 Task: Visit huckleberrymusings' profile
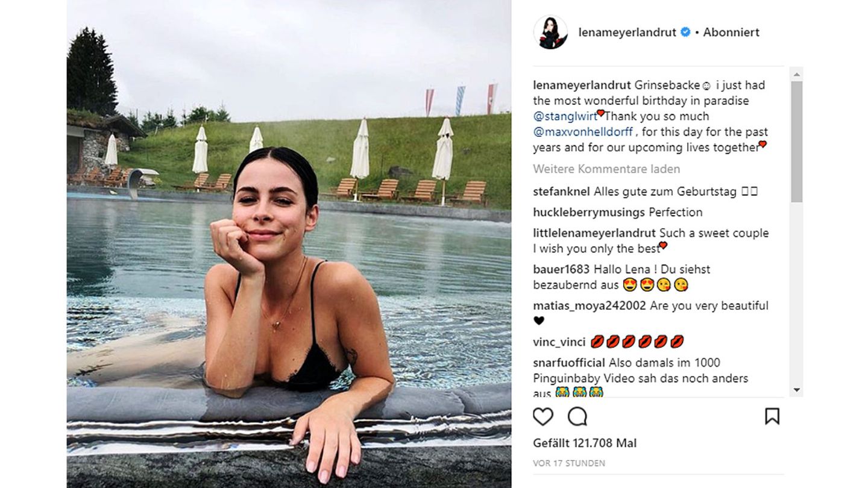[x=589, y=213]
